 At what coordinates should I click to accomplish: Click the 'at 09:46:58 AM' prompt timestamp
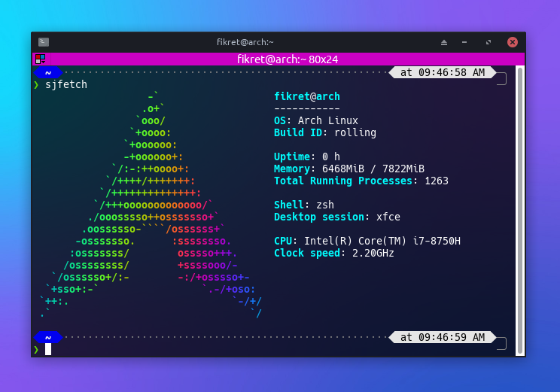(443, 72)
